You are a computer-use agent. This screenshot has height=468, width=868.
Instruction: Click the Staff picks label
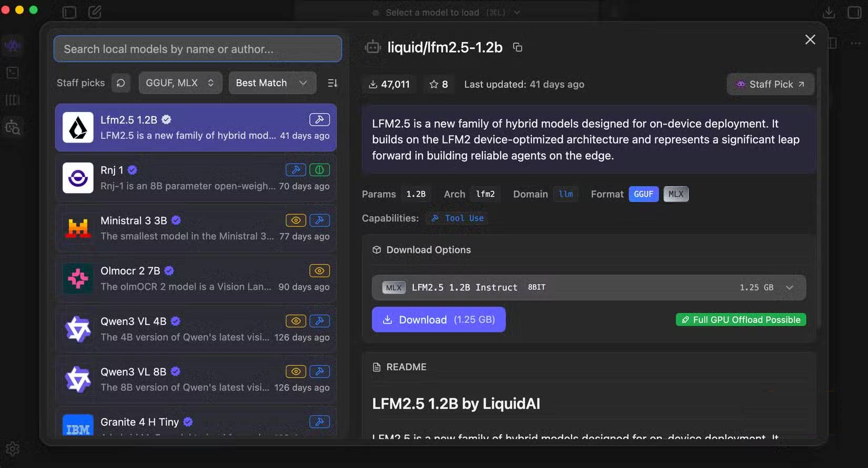click(80, 83)
